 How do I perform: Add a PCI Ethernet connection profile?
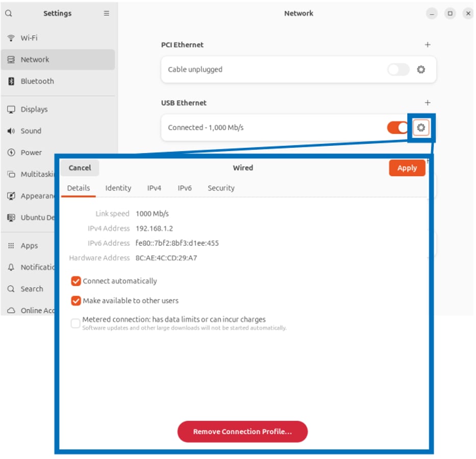point(428,45)
